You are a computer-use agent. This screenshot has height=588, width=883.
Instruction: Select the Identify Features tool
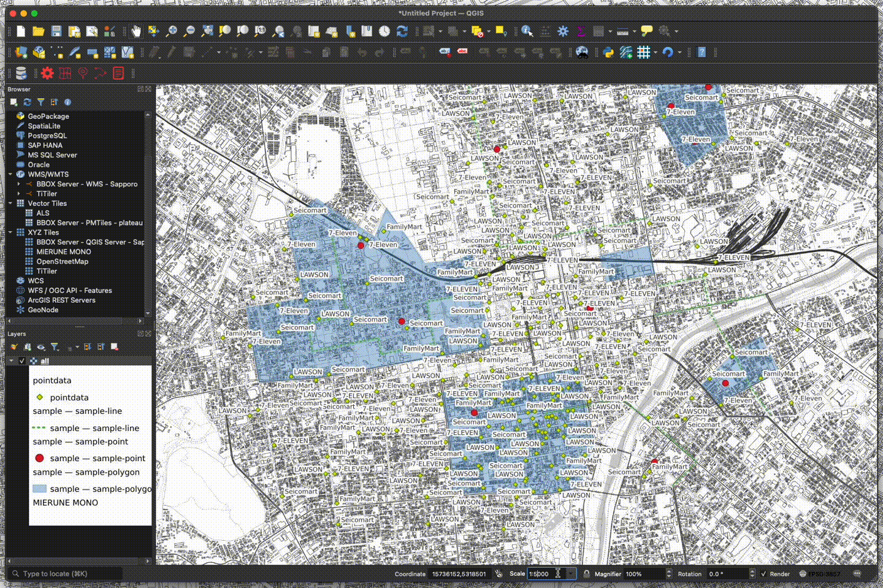pyautogui.click(x=527, y=31)
